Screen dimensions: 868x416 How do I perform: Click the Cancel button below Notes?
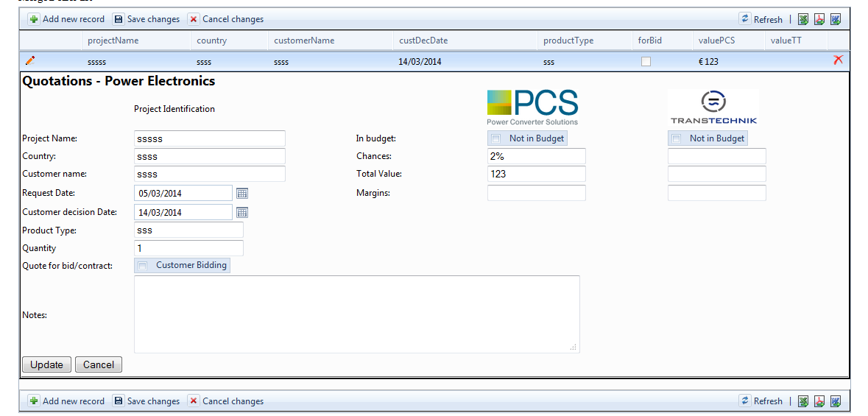click(99, 364)
